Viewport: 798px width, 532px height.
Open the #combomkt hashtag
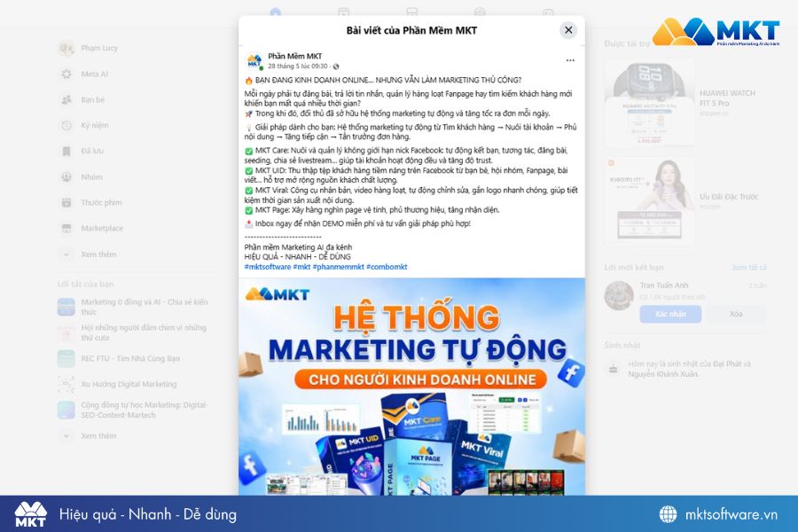click(387, 267)
